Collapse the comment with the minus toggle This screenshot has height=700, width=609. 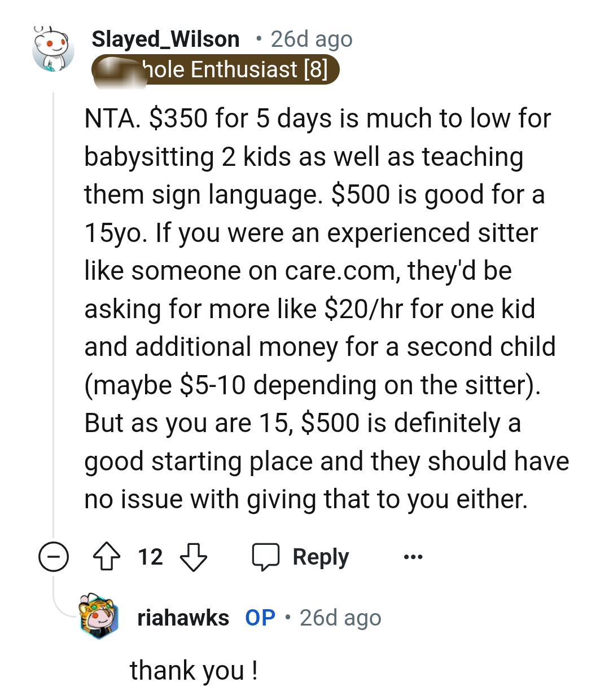[53, 557]
